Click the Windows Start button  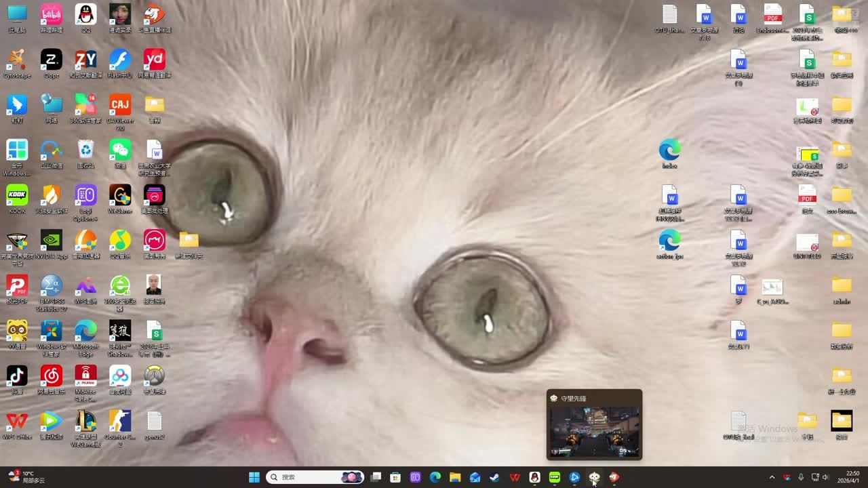point(254,477)
